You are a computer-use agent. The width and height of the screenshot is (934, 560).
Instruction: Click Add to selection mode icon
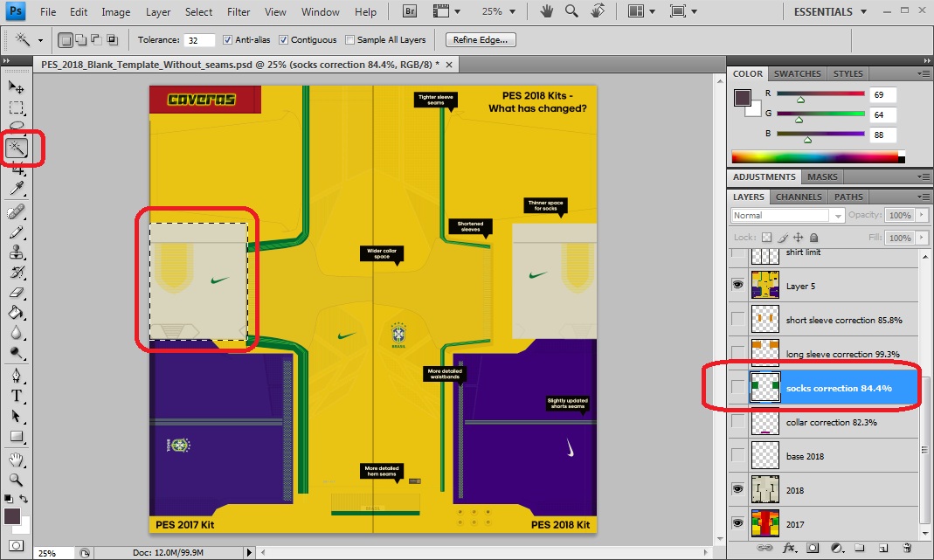pos(80,40)
